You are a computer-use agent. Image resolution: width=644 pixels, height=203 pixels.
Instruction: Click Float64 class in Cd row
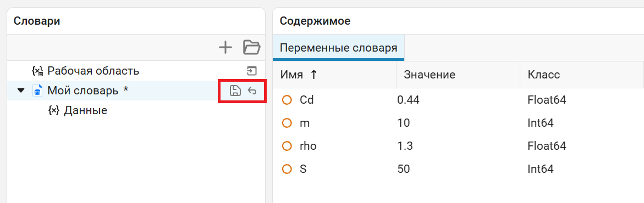[x=547, y=100]
